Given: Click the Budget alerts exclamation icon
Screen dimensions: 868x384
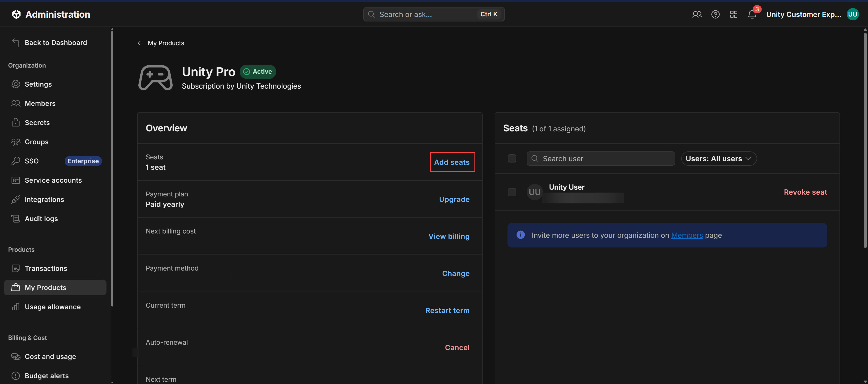Looking at the screenshot, I should 16,376.
